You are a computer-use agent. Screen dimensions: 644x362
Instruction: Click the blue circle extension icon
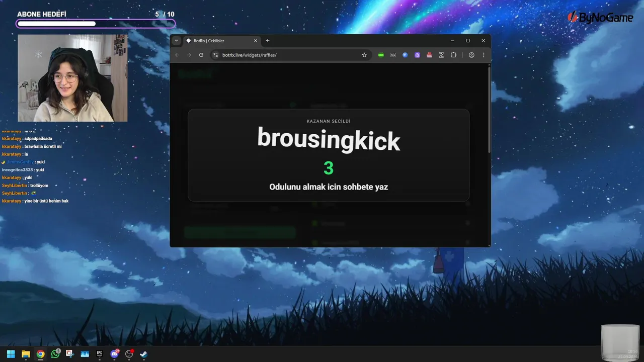click(x=405, y=55)
